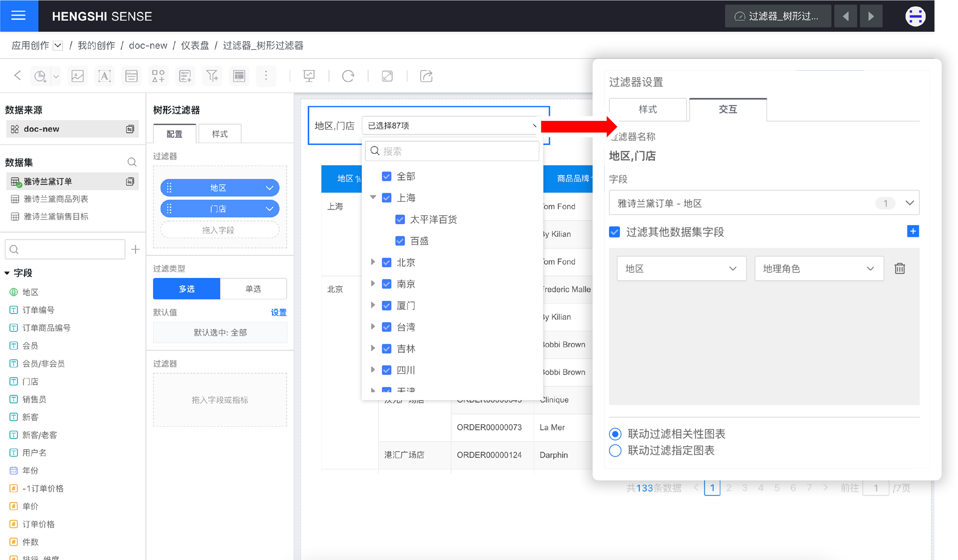Click the parameter control icon
This screenshot has width=958, height=560.
point(185,76)
